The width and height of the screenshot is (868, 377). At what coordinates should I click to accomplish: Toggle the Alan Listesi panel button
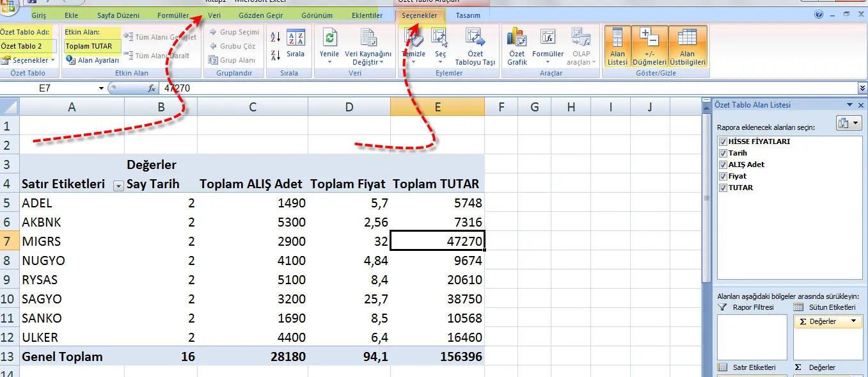(x=617, y=46)
